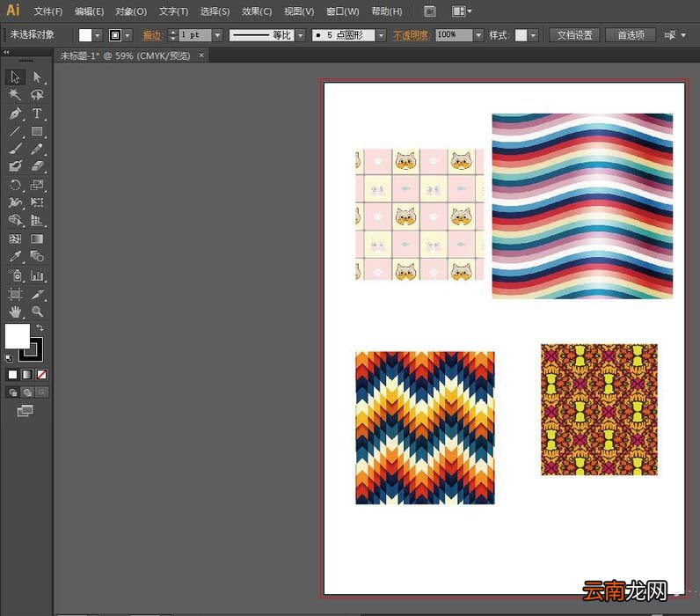Image resolution: width=700 pixels, height=616 pixels.
Task: Select the Line Segment tool
Action: coord(15,131)
